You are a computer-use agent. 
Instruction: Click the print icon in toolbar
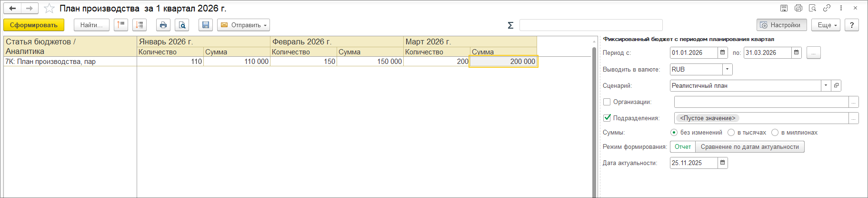tap(163, 25)
